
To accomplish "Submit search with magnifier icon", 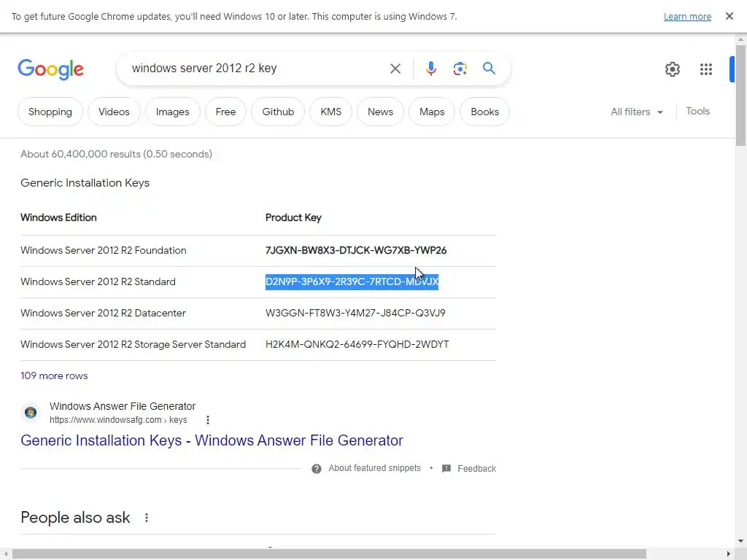I will pos(489,69).
